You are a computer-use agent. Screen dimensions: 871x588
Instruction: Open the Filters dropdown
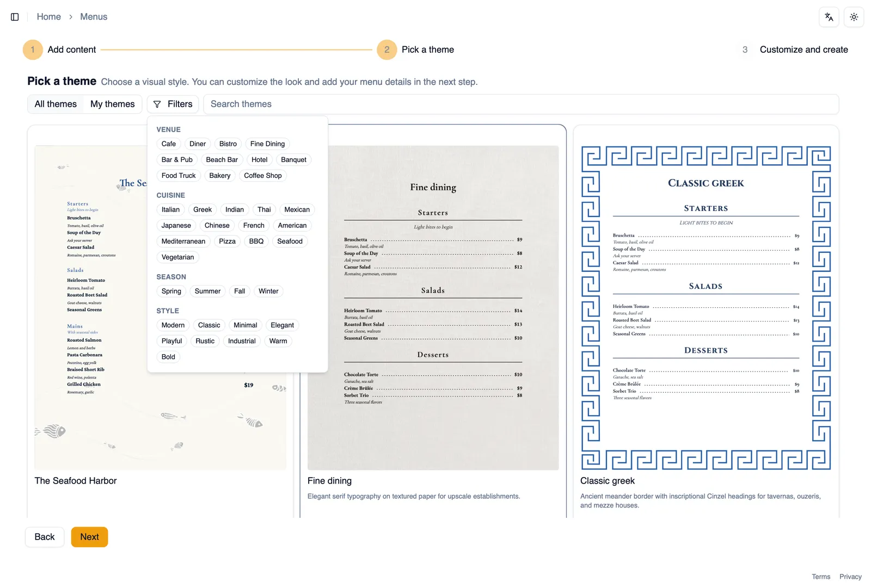(x=173, y=104)
